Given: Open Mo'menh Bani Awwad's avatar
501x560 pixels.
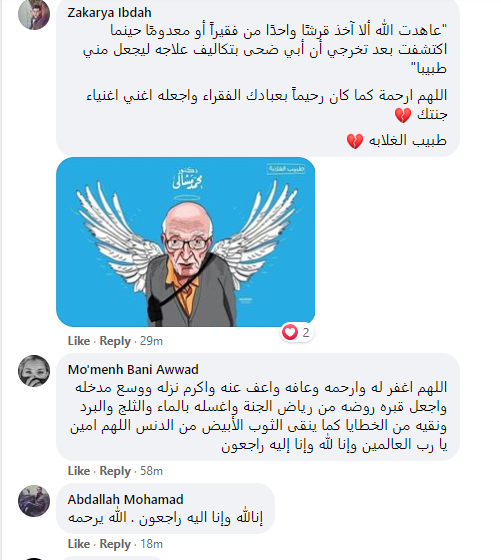Looking at the screenshot, I should pyautogui.click(x=34, y=371).
